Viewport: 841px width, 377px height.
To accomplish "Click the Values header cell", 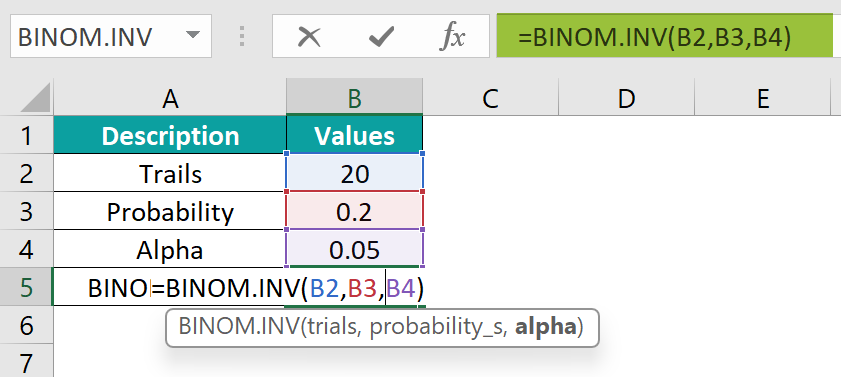I will 355,135.
